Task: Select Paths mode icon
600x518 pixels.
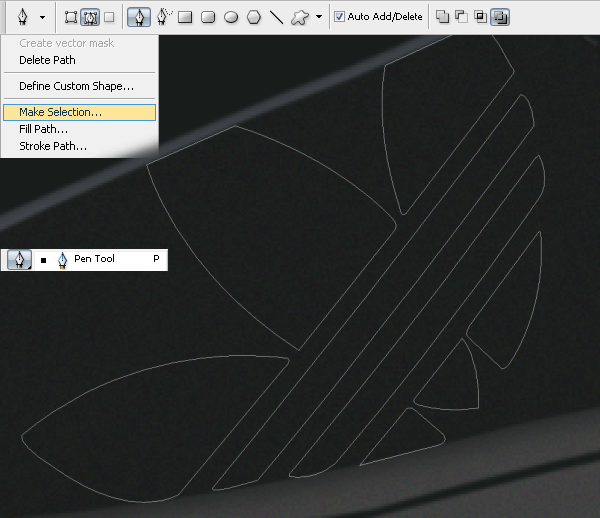Action: coord(90,18)
